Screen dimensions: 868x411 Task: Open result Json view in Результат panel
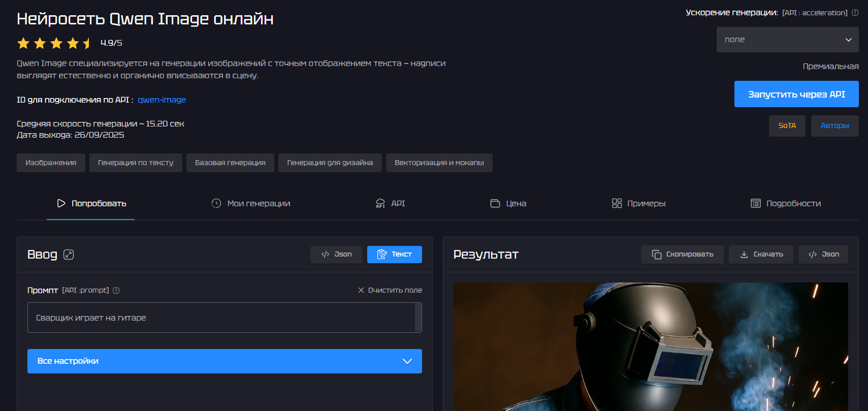click(x=823, y=255)
